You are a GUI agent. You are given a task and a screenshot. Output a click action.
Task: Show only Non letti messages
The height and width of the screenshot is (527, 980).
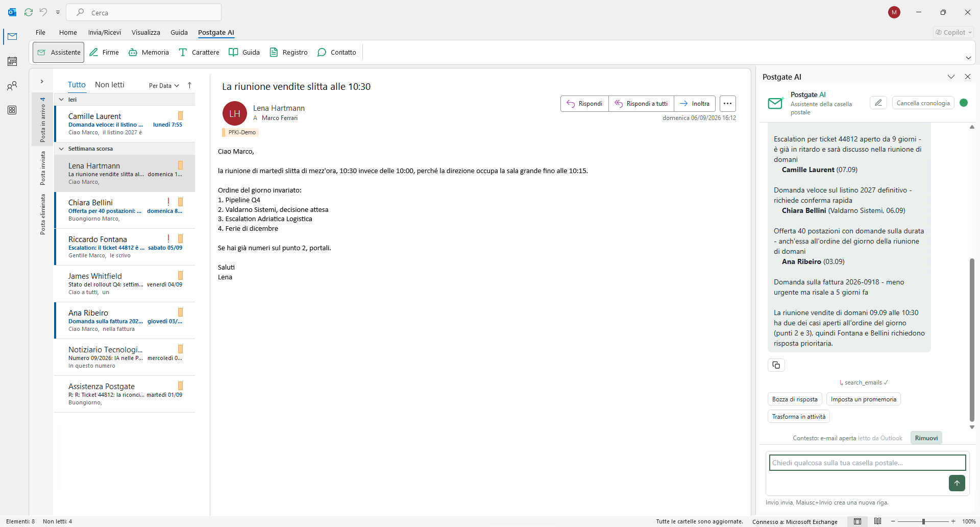(110, 85)
